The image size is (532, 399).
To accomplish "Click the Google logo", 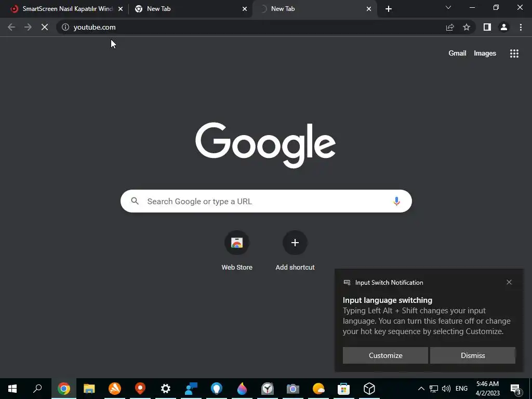I will 265,145.
